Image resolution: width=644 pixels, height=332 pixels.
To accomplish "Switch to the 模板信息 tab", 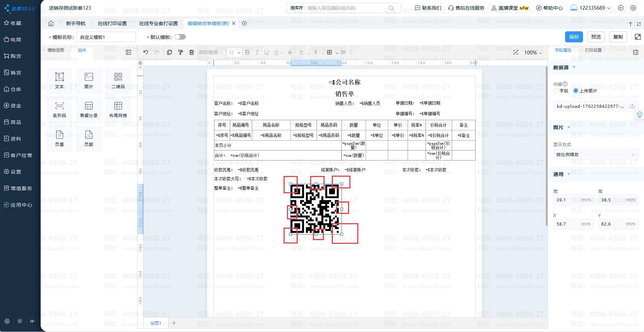I will click(x=56, y=50).
